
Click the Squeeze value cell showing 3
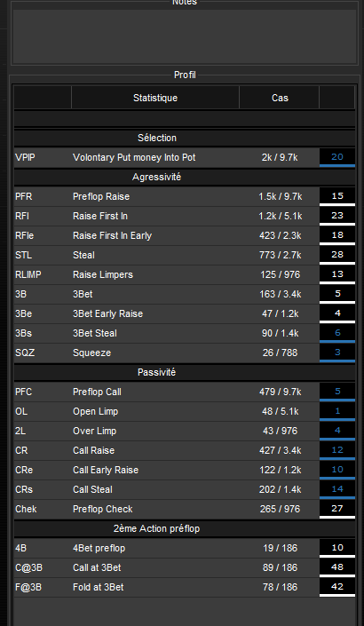(337, 353)
